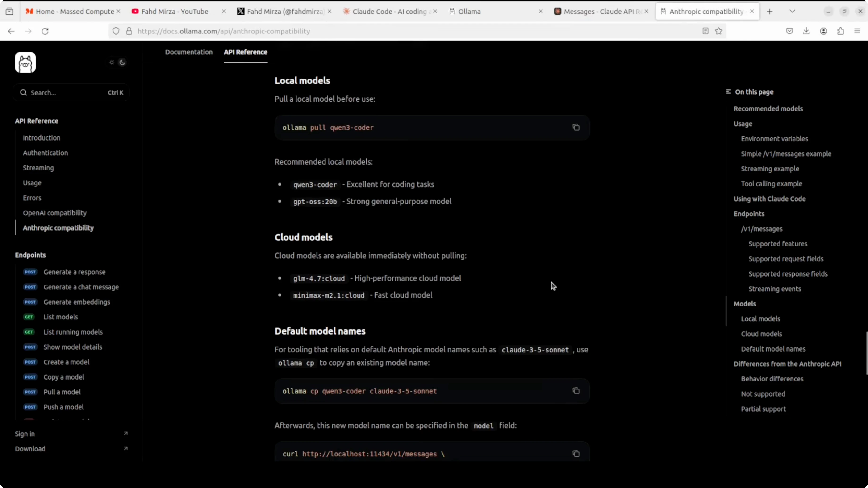
Task: Click the Ollama llama logo
Action: tap(25, 62)
